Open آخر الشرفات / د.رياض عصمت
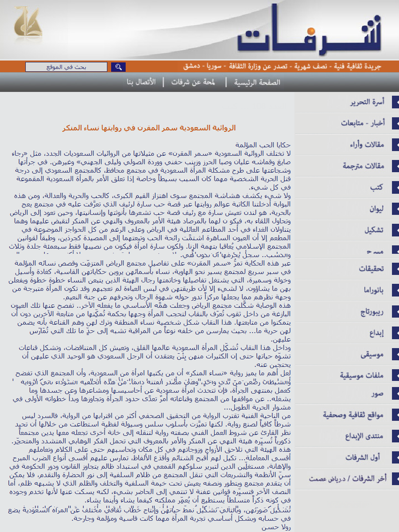The height and width of the screenshot is (532, 399). pyautogui.click(x=347, y=479)
